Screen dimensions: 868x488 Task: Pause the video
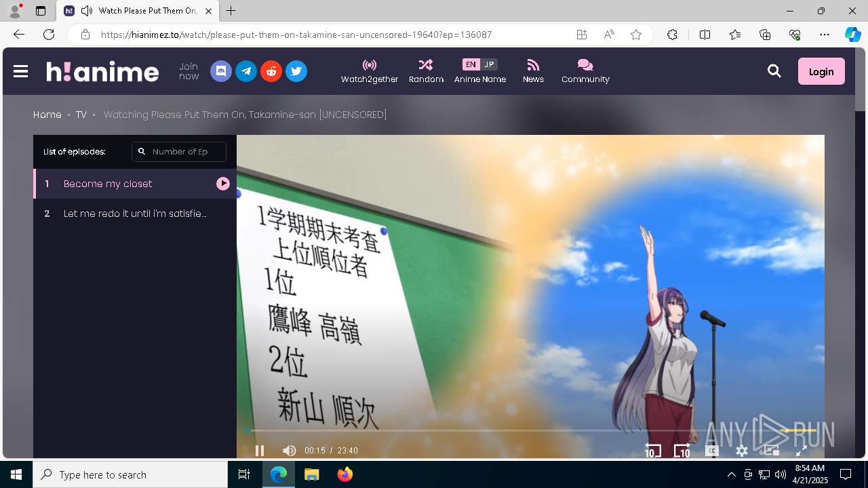(260, 451)
